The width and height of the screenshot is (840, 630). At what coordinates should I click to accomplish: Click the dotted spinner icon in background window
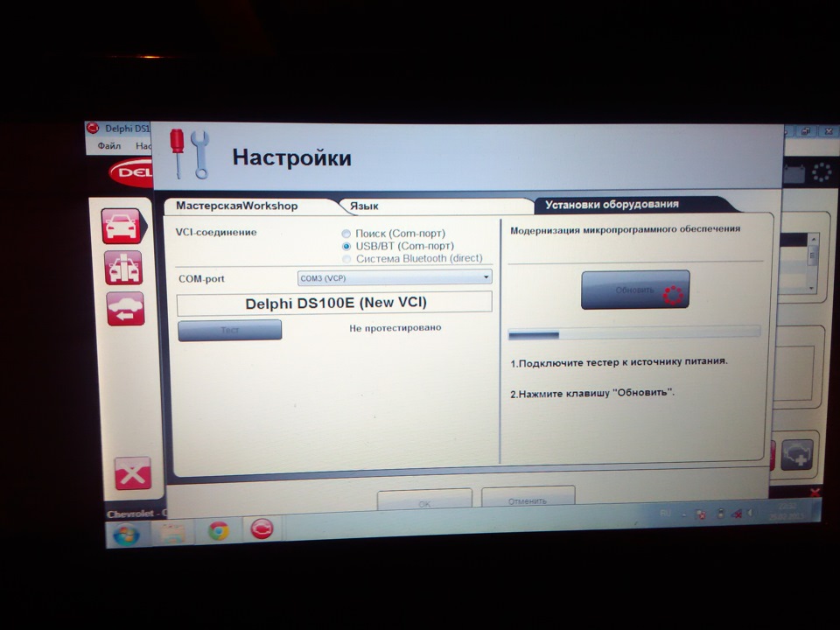tap(822, 172)
